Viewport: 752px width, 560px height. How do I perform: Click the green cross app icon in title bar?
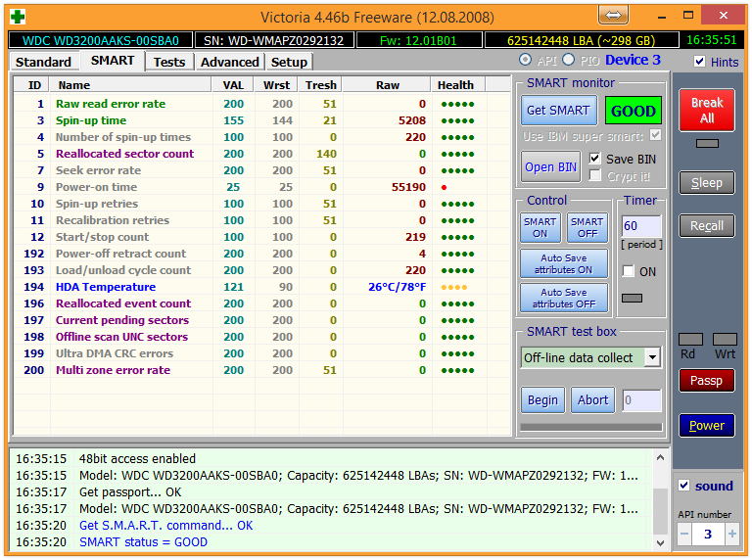[18, 18]
